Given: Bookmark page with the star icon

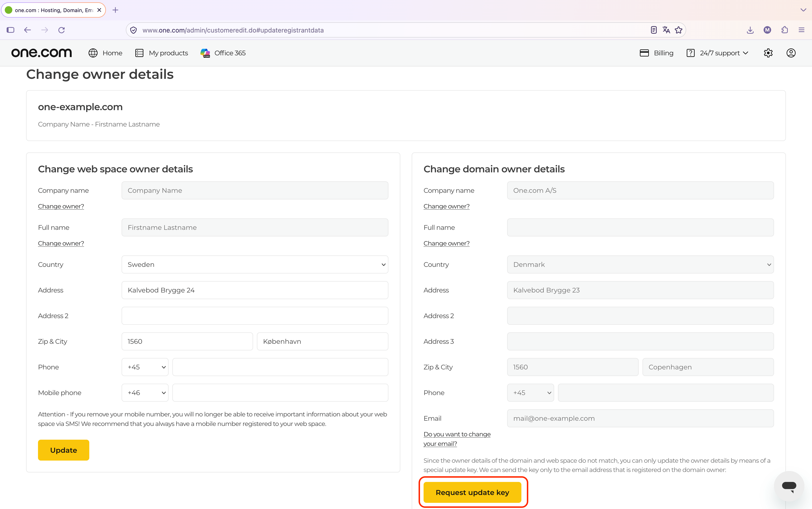Looking at the screenshot, I should tap(679, 30).
